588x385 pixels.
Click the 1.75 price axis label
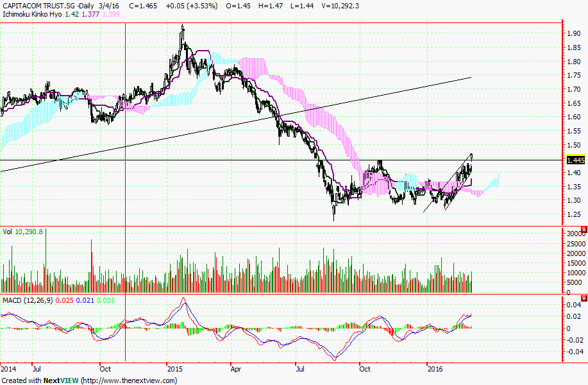click(574, 76)
